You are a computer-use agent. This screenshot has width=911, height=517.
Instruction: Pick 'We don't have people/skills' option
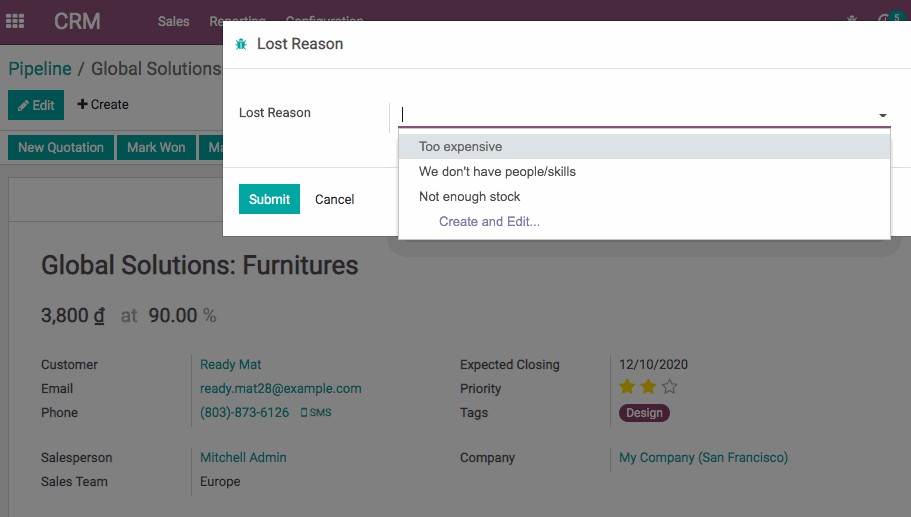click(x=497, y=172)
